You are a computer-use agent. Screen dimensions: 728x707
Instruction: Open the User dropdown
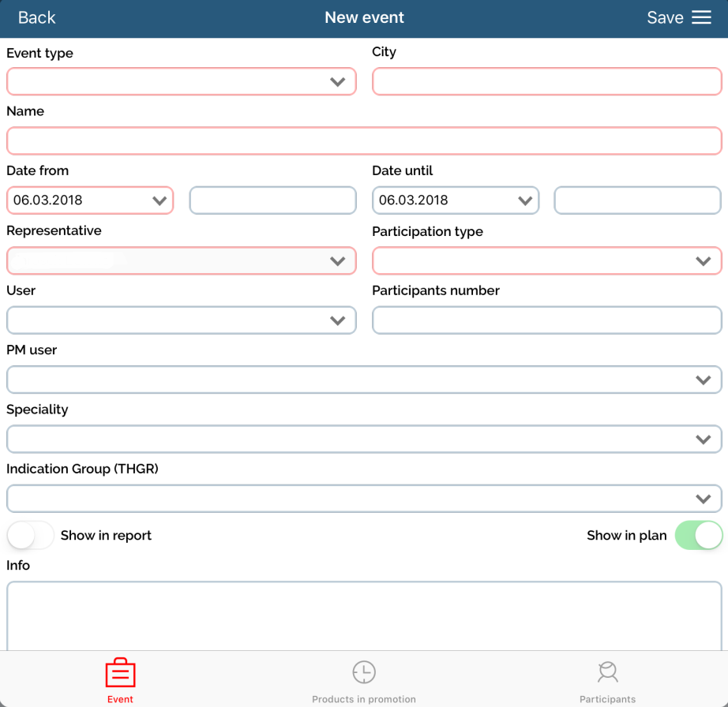pyautogui.click(x=181, y=320)
